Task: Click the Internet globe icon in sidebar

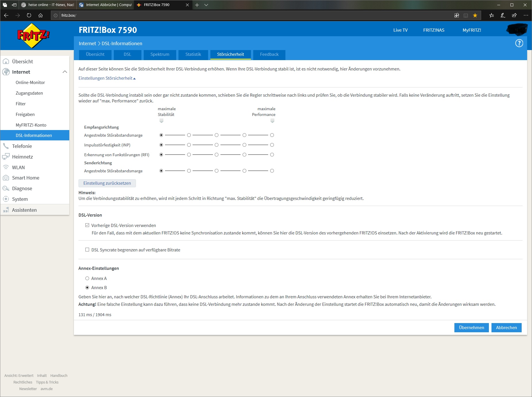Action: 6,72
